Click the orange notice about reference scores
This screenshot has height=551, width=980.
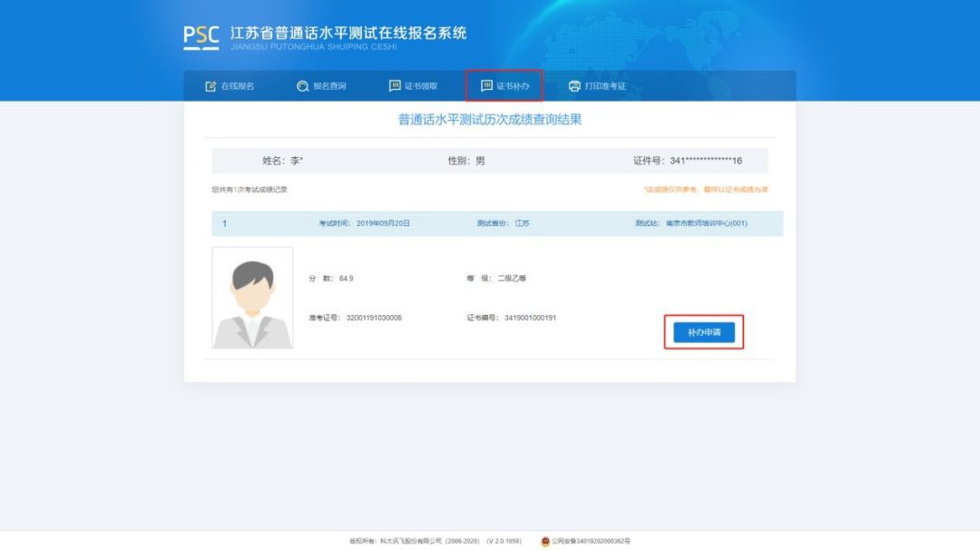706,190
